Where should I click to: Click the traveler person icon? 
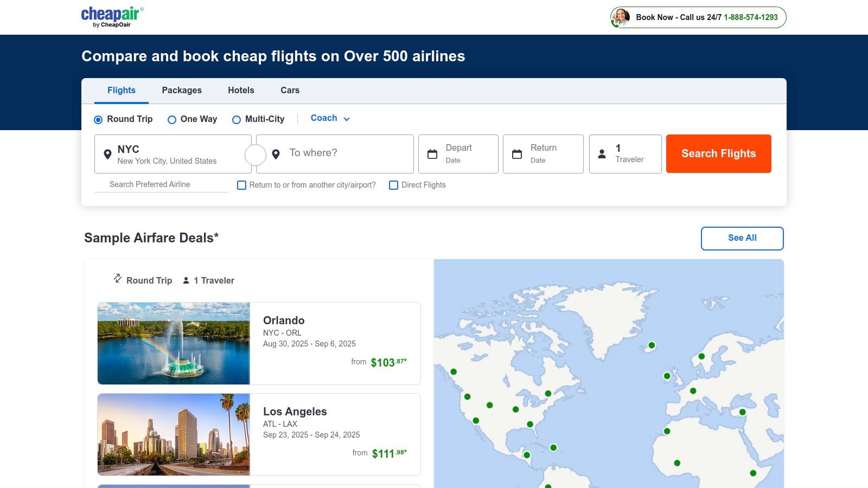tap(602, 154)
